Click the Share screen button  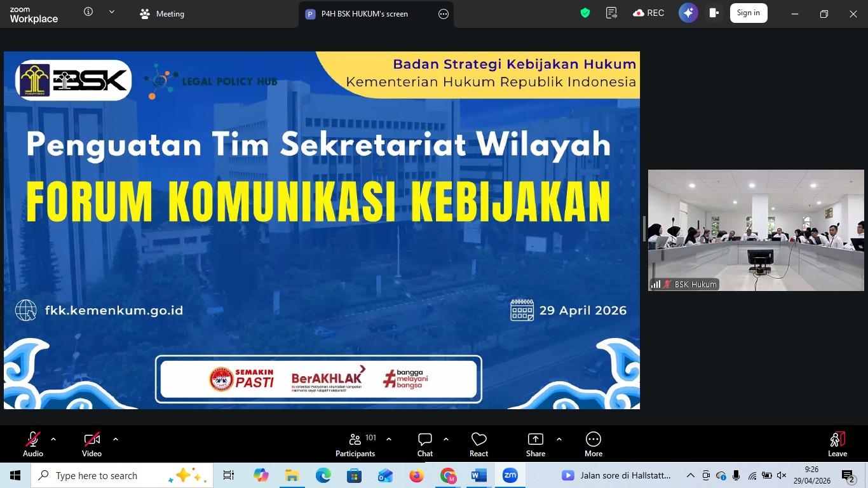click(x=536, y=444)
